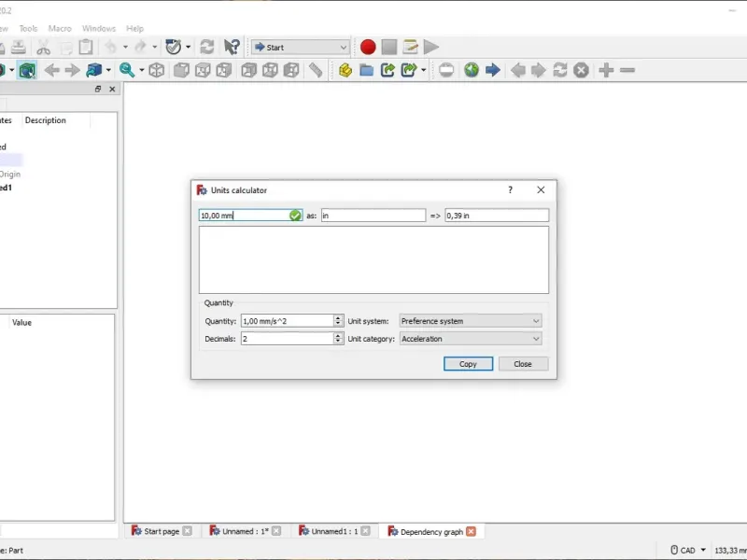
Task: Click the Quantity spinbox up/down arrows
Action: [x=338, y=321]
